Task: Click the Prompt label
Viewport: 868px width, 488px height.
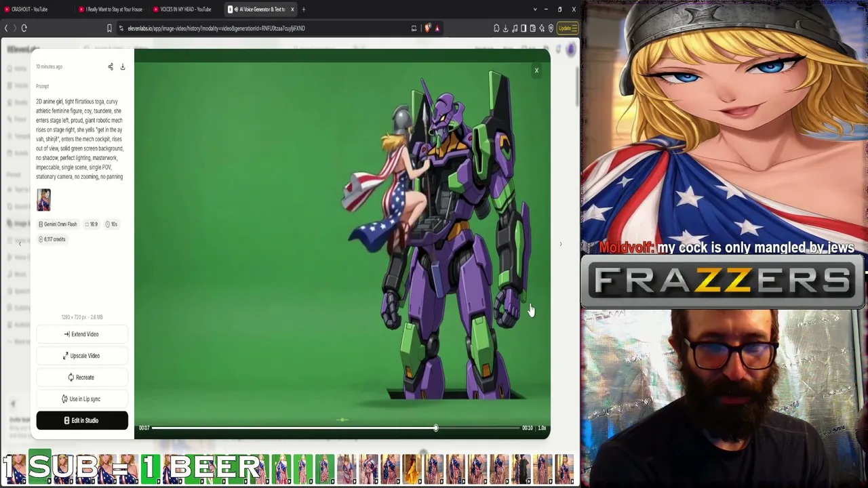Action: click(x=43, y=86)
